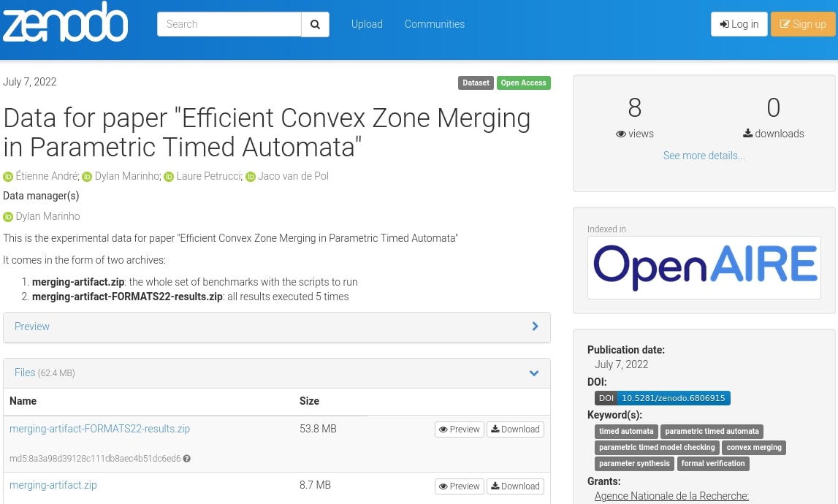This screenshot has width=838, height=504.
Task: Expand the Preview panel chevron
Action: 535,327
